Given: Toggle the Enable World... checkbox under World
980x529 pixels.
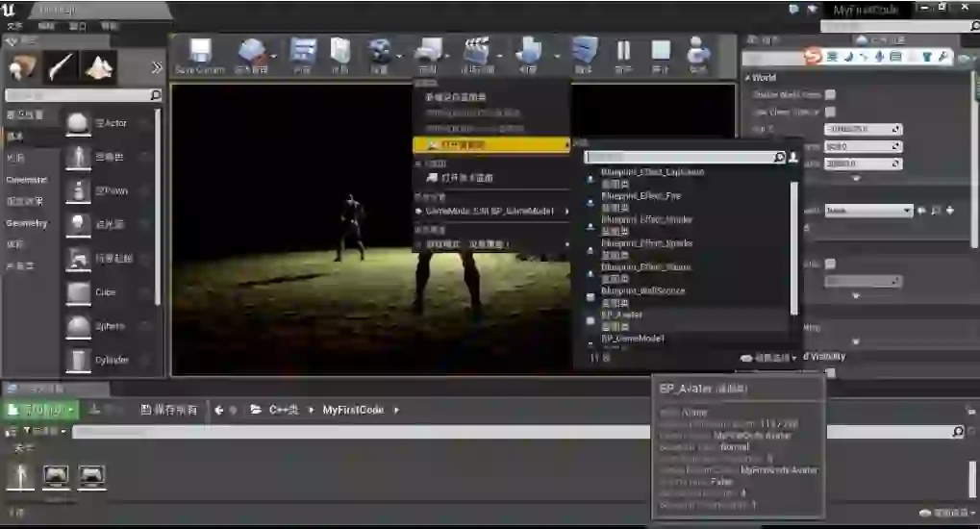Looking at the screenshot, I should click(x=830, y=94).
